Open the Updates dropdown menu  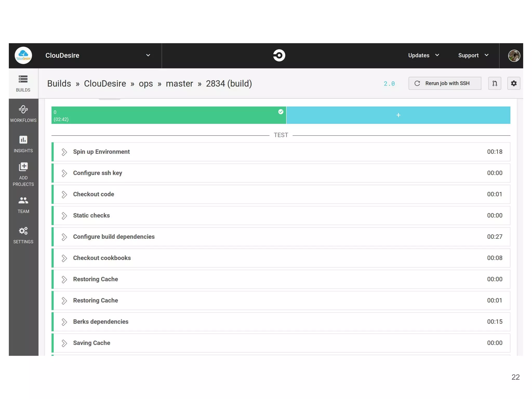(x=423, y=55)
